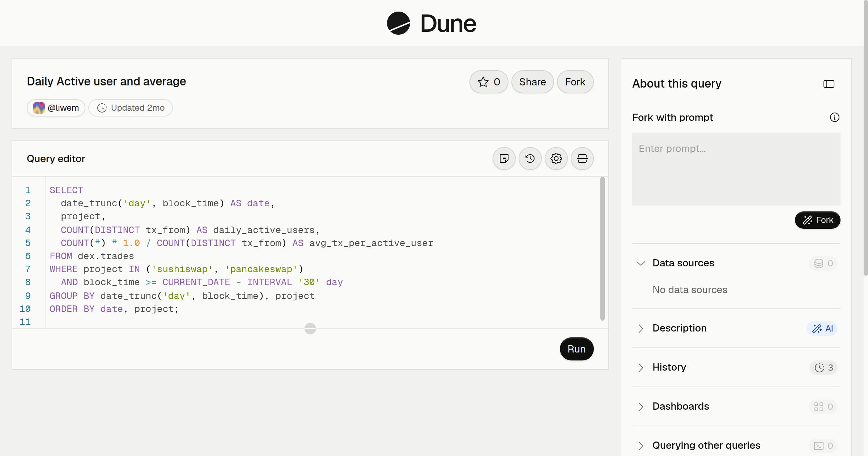This screenshot has height=456, width=868.
Task: Collapse the About this query sidebar
Action: (829, 84)
